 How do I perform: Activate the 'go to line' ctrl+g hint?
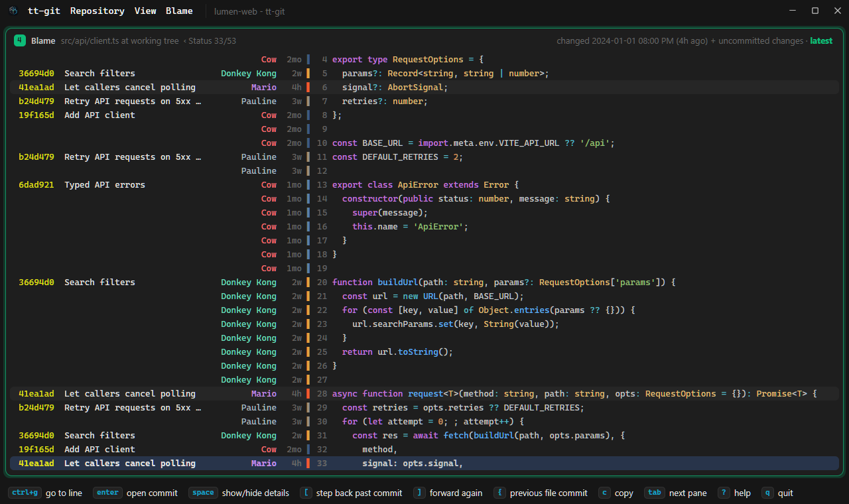tap(46, 493)
